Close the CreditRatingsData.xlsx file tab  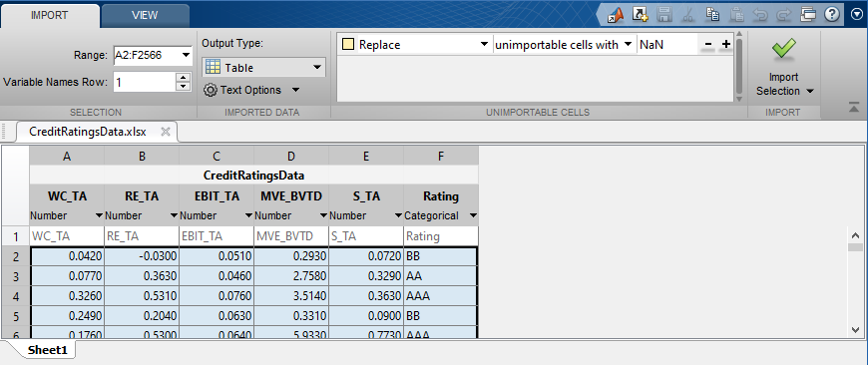tap(165, 132)
